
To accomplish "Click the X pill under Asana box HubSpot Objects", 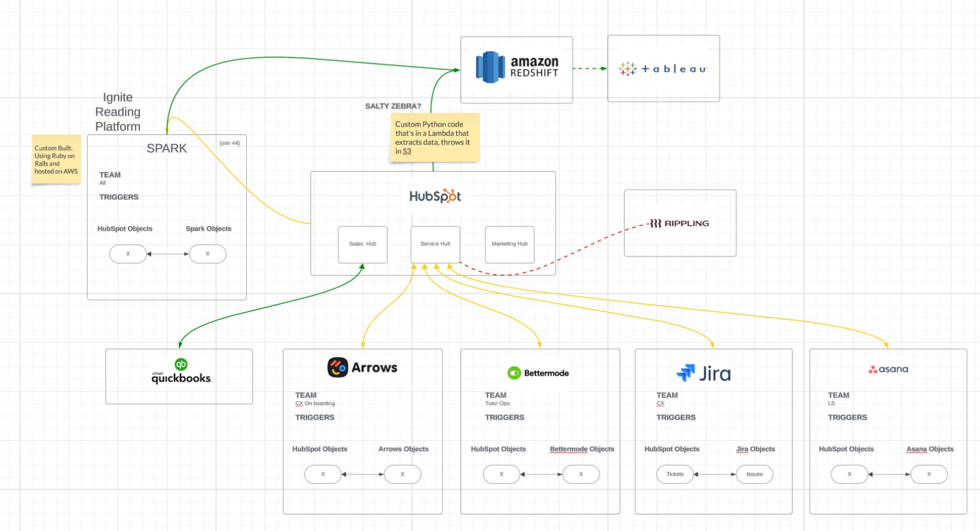I will [849, 474].
